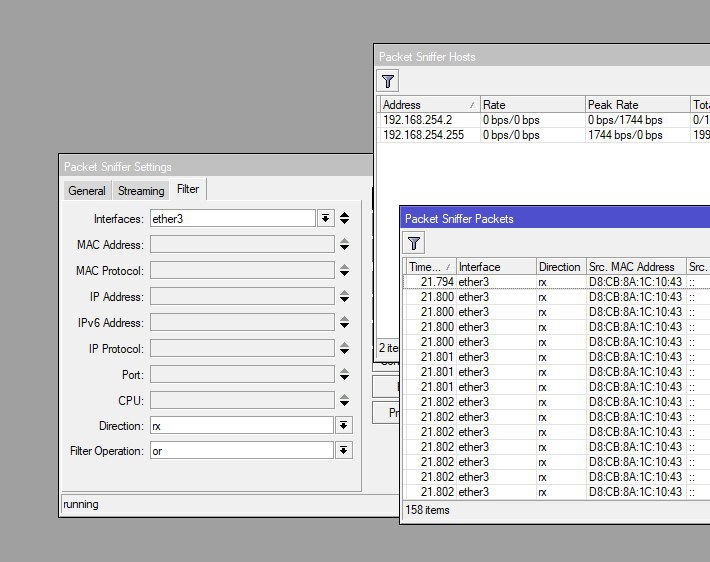Viewport: 710px width, 562px height.
Task: Click peak rate 1744 bps/0 bps cell
Action: [x=637, y=135]
